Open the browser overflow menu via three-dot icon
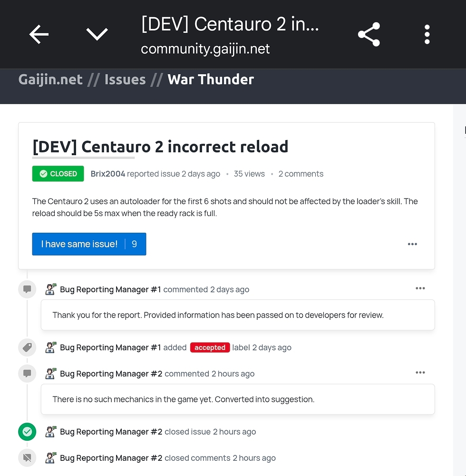Image resolution: width=466 pixels, height=476 pixels. pos(427,34)
